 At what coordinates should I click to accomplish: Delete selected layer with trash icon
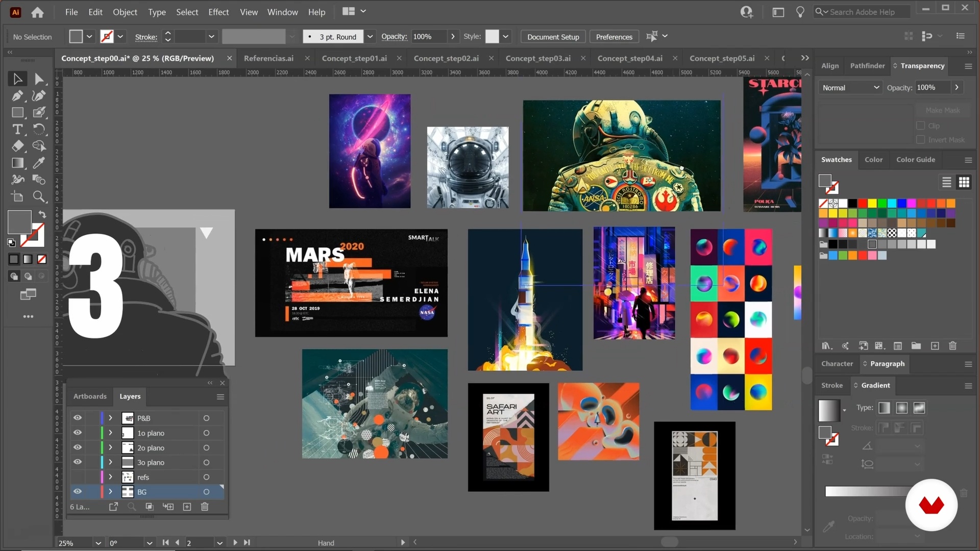[205, 507]
